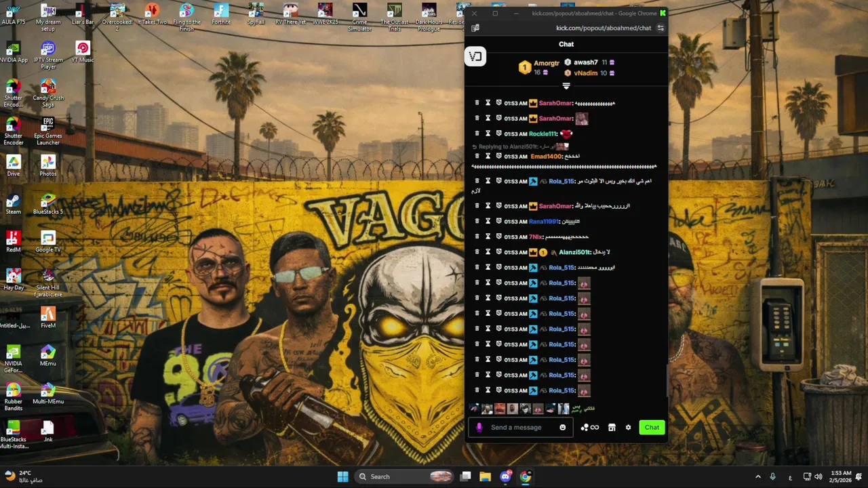Open the Candy Crush Saga shortcut
This screenshot has height=488, width=868.
click(47, 94)
